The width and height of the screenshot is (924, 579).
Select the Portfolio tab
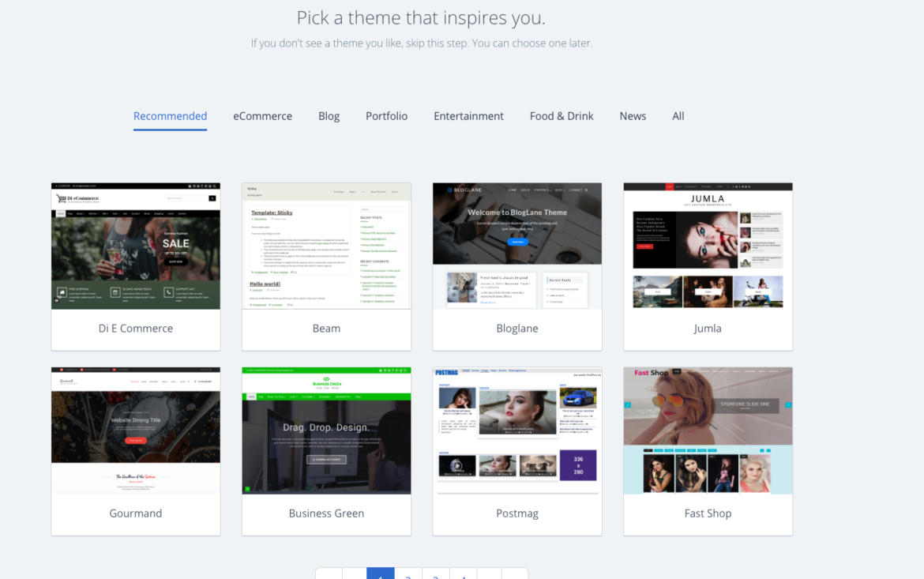coord(386,115)
